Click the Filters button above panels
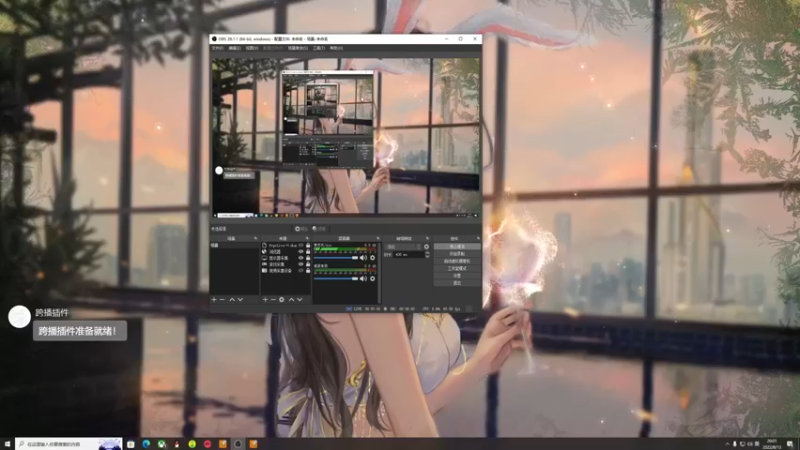This screenshot has height=450, width=800. coord(319,229)
